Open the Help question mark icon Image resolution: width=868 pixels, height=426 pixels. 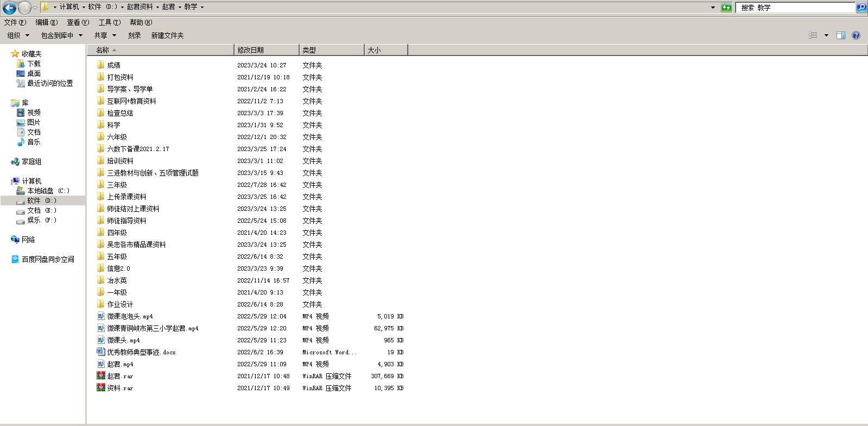pyautogui.click(x=856, y=35)
